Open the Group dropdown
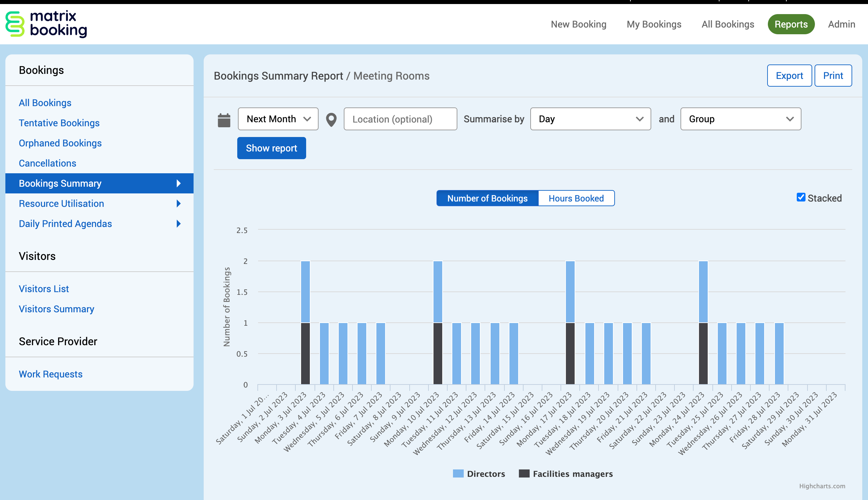Screen dimensions: 868x500 pos(740,119)
